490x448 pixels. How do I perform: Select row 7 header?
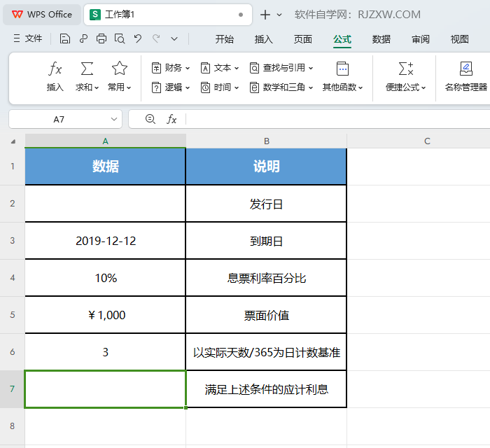coord(12,389)
